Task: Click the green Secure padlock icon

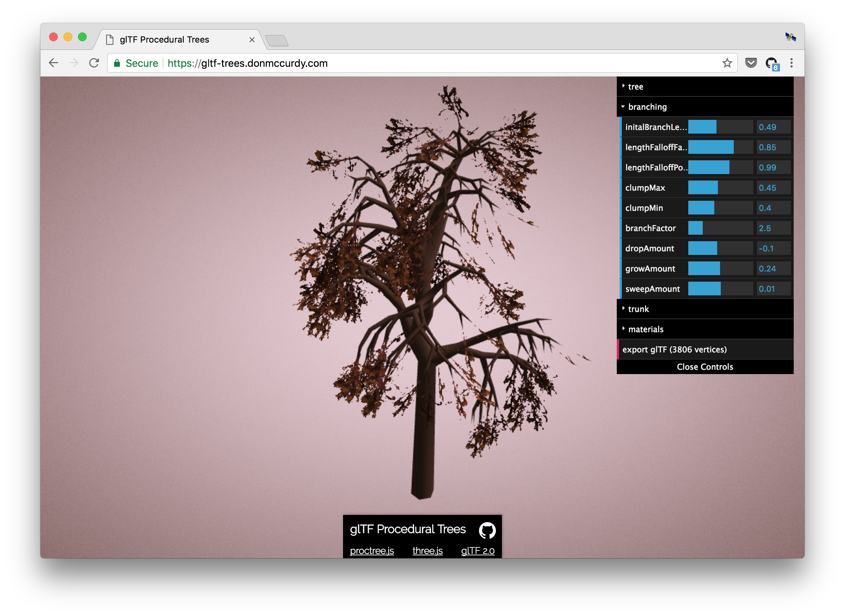Action: (x=117, y=64)
